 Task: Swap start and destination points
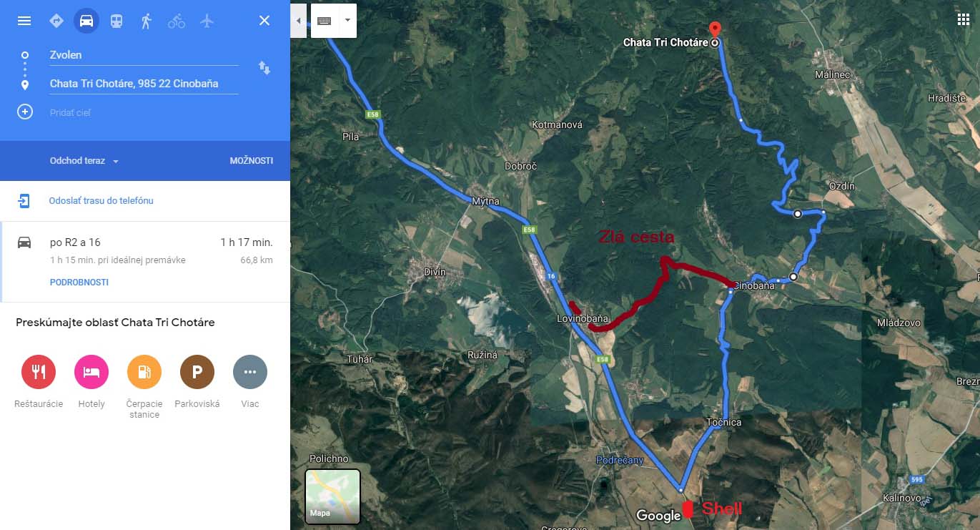pos(264,68)
